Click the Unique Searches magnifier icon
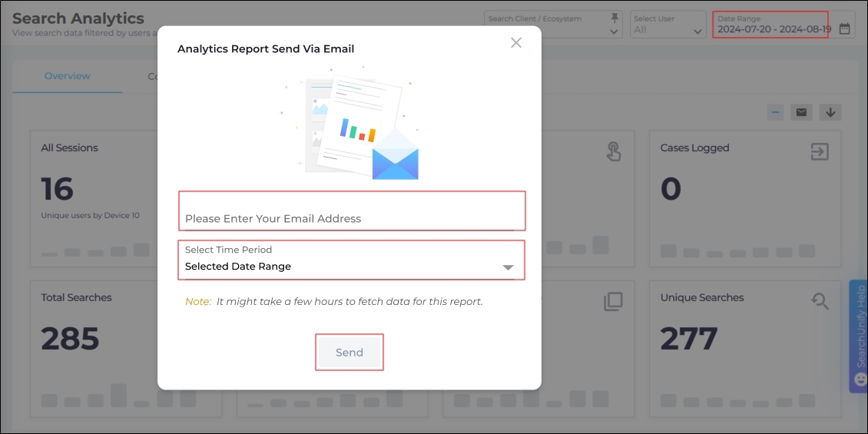Screen dimensions: 868x434 [x=820, y=302]
